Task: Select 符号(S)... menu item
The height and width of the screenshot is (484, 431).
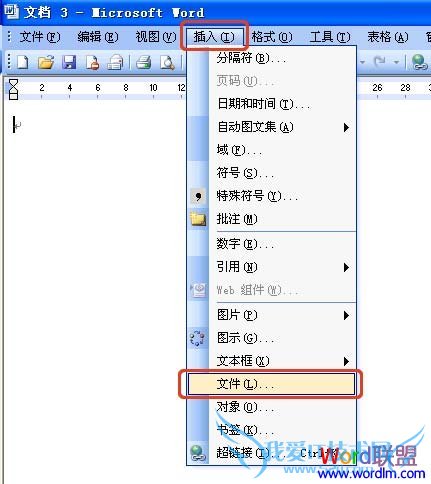Action: 271,173
